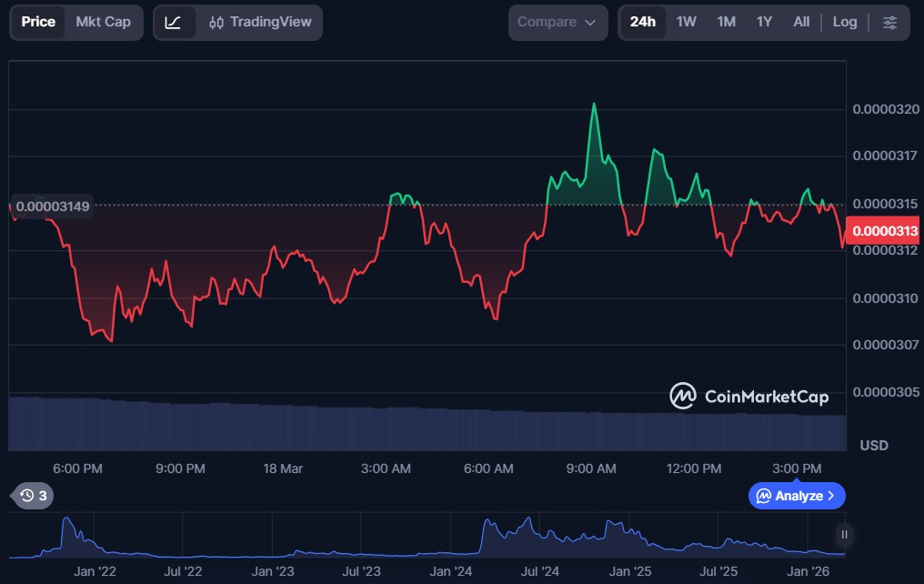
Task: Click the opening price label 0.00003149
Action: click(52, 206)
